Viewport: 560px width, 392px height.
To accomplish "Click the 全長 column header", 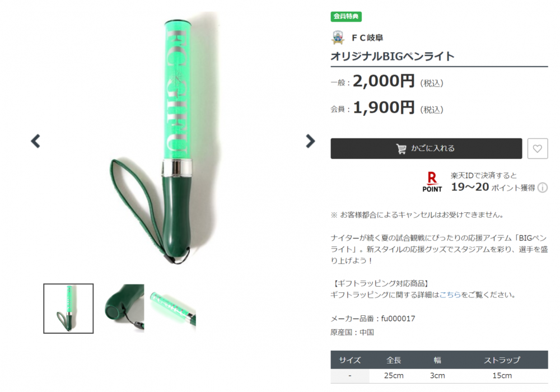I will pos(394,360).
